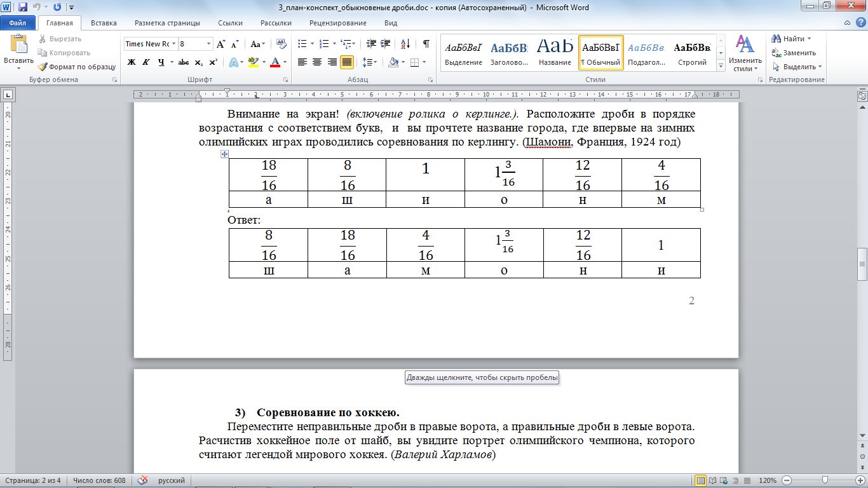Click Заменить (Replace)
868x488 pixels.
tap(794, 53)
